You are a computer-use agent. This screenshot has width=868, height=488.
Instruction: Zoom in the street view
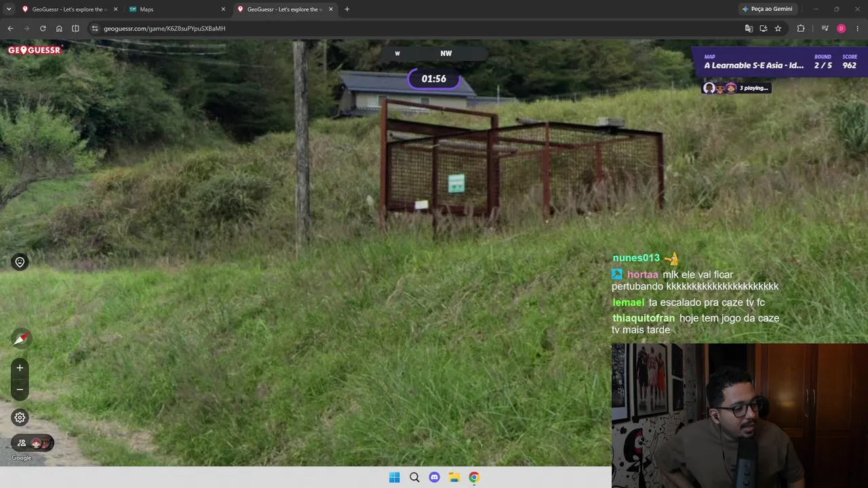pyautogui.click(x=20, y=368)
